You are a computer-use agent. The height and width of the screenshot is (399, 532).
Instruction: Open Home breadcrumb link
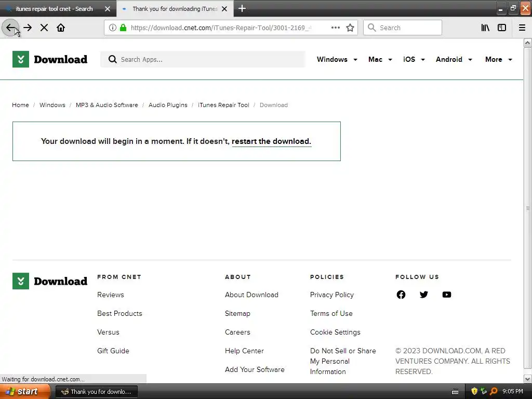pos(20,105)
